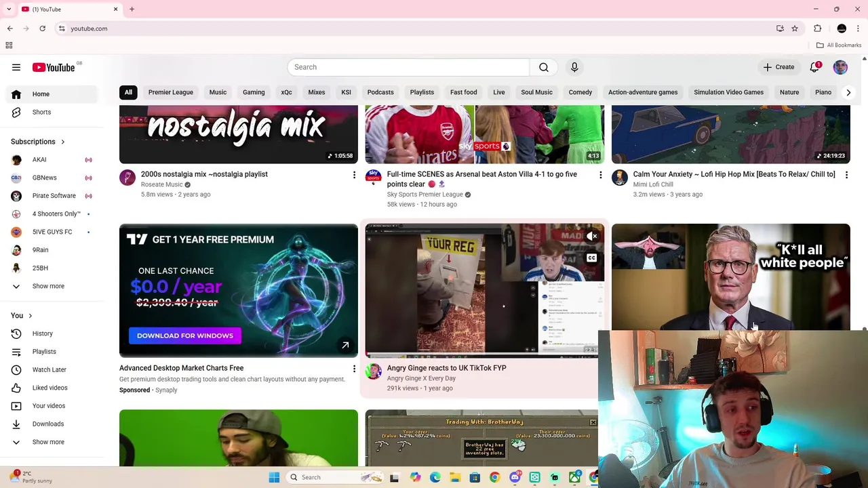The image size is (868, 488).
Task: Open the 2000s nostalgia mix thumbnail
Action: tap(239, 134)
